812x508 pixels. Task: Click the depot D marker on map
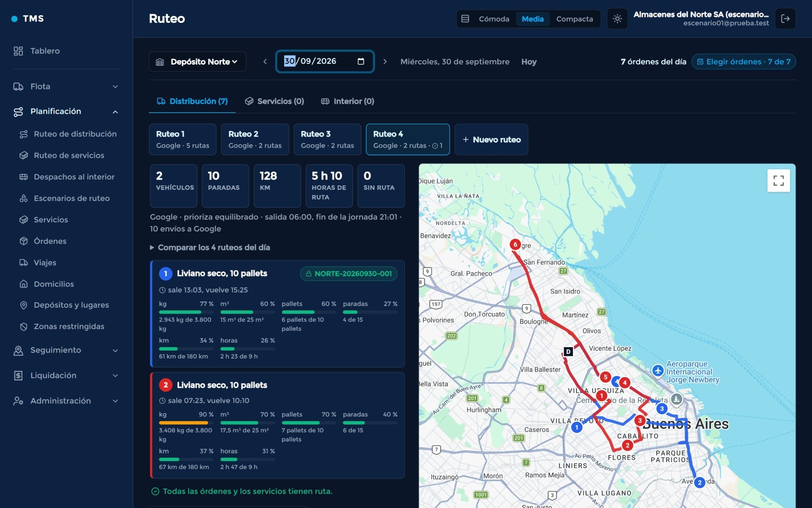click(568, 351)
